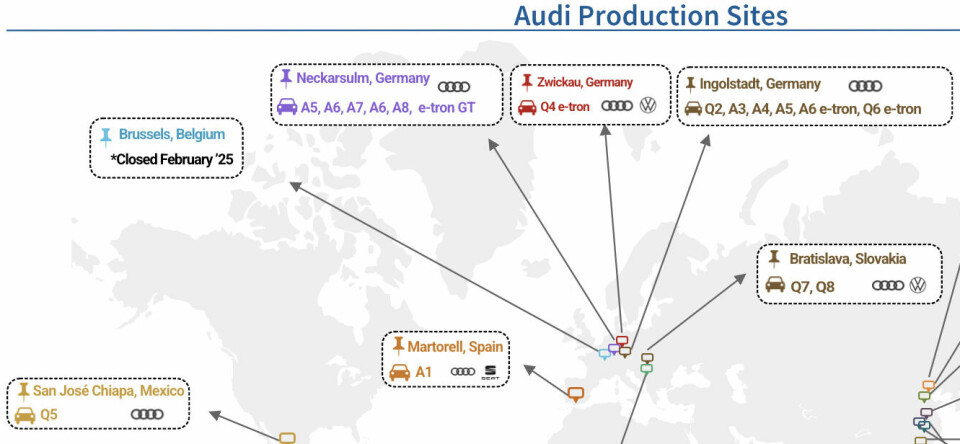The height and width of the screenshot is (444, 960).
Task: Click the red pushpin next to Zwickau
Action: click(526, 82)
